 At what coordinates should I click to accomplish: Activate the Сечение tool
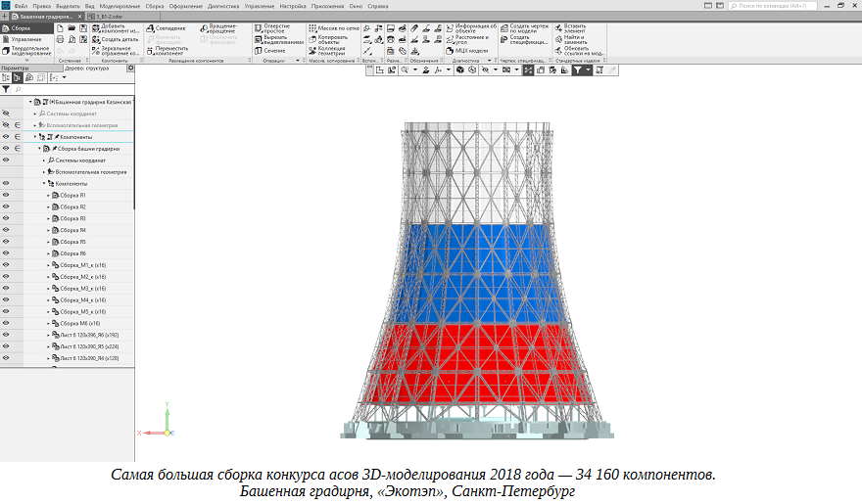pos(270,51)
